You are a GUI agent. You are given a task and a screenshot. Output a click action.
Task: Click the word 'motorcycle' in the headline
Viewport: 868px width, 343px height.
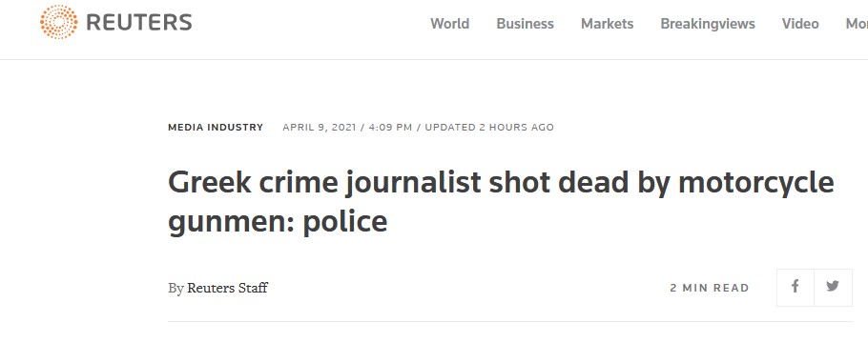[755, 184]
